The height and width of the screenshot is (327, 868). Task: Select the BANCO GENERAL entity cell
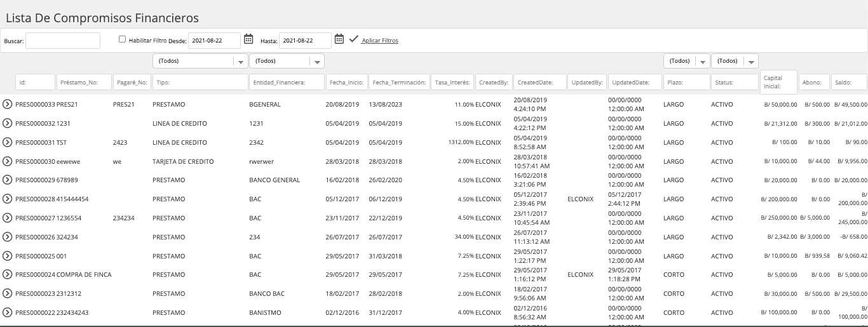(275, 180)
